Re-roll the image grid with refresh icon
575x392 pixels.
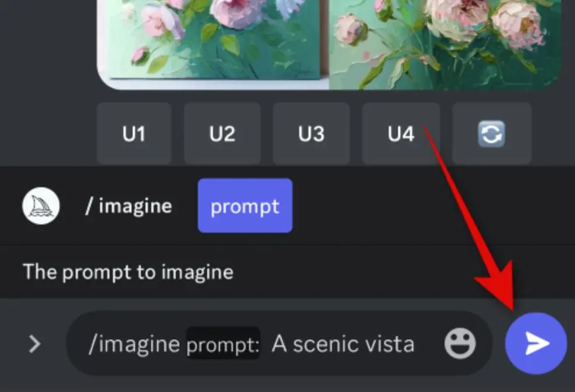click(491, 134)
